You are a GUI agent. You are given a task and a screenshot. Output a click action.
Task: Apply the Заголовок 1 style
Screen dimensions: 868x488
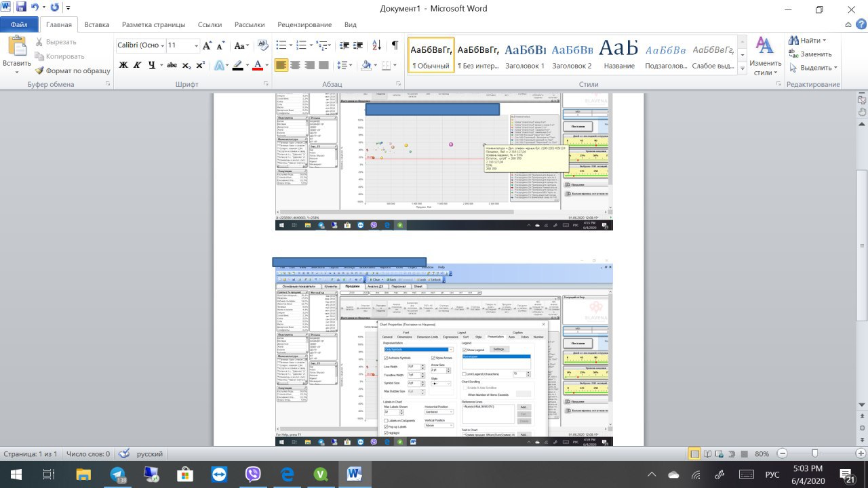(x=525, y=55)
